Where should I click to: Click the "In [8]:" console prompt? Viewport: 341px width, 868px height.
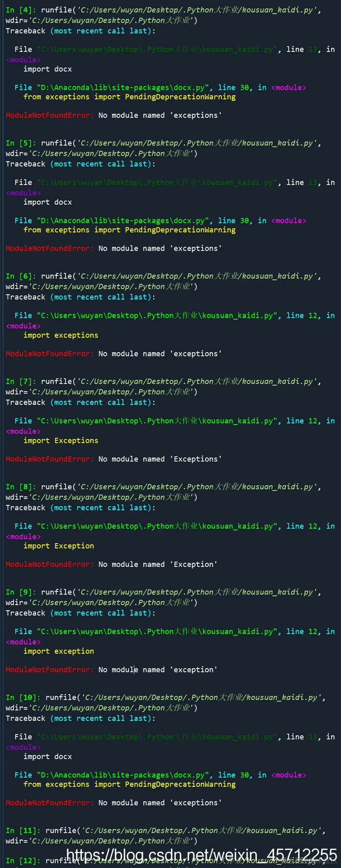21,487
